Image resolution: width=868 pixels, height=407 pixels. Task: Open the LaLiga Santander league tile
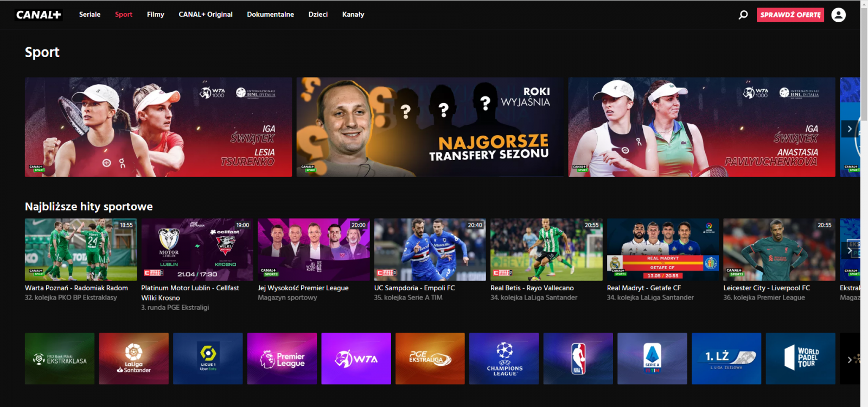pos(133,359)
